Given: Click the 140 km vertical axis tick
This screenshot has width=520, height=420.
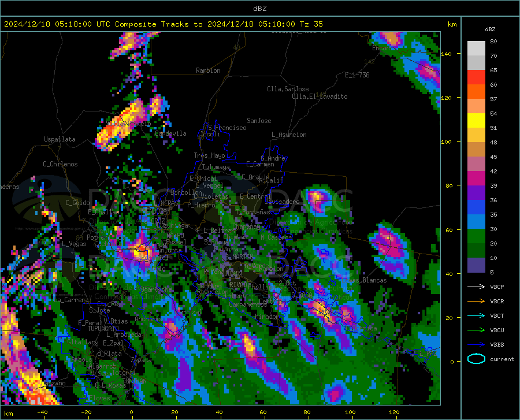Looking at the screenshot, I should (447, 54).
